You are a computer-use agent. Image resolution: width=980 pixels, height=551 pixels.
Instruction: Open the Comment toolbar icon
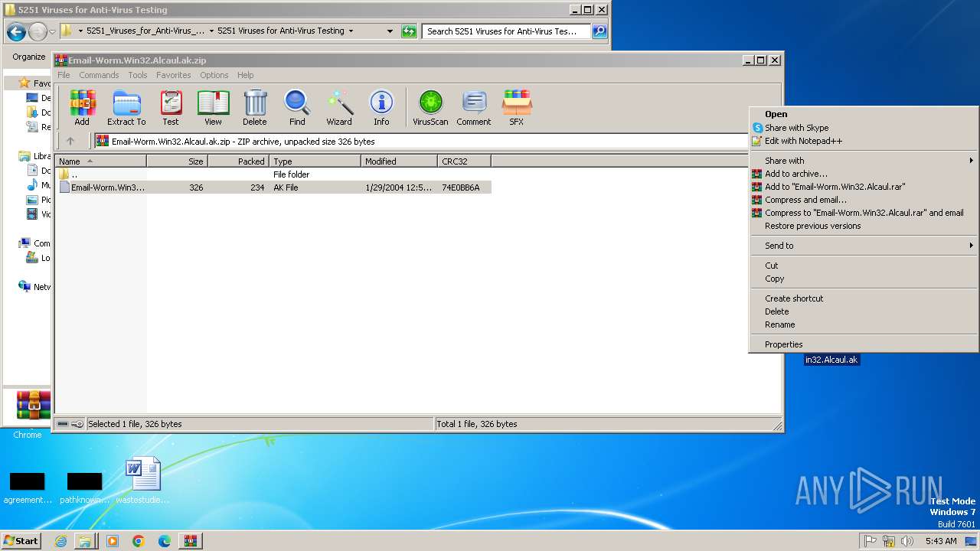(474, 107)
